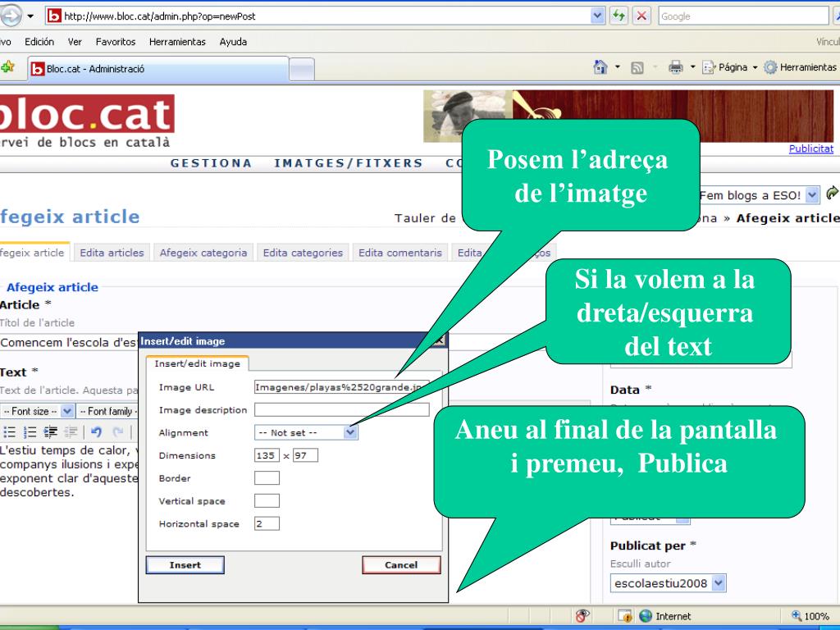The image size is (840, 630).
Task: Click the Image description input field
Action: tap(342, 410)
